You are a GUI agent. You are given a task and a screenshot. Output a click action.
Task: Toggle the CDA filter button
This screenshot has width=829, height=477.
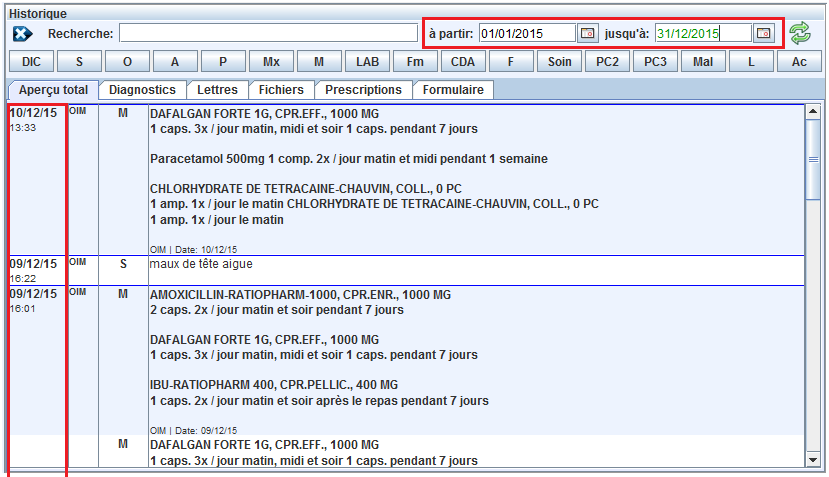point(463,62)
